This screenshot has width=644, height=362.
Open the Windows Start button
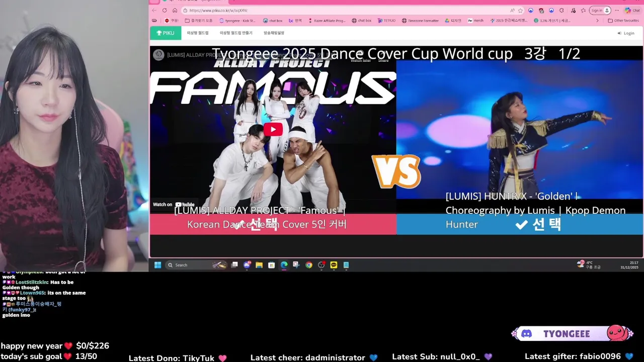point(157,265)
